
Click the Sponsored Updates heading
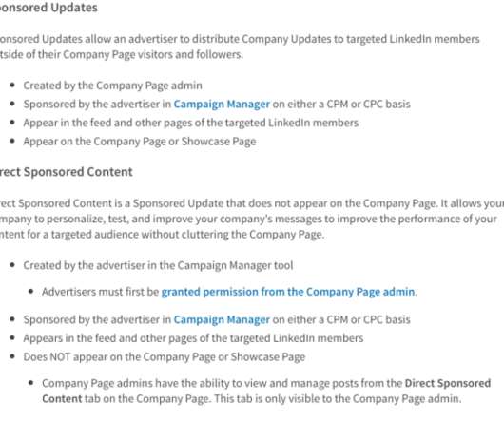click(x=48, y=8)
